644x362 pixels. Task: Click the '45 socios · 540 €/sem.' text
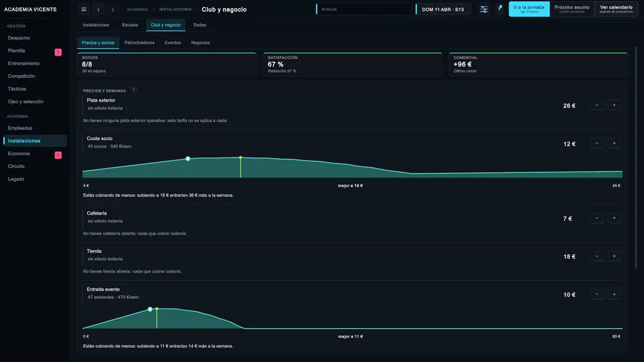point(109,147)
